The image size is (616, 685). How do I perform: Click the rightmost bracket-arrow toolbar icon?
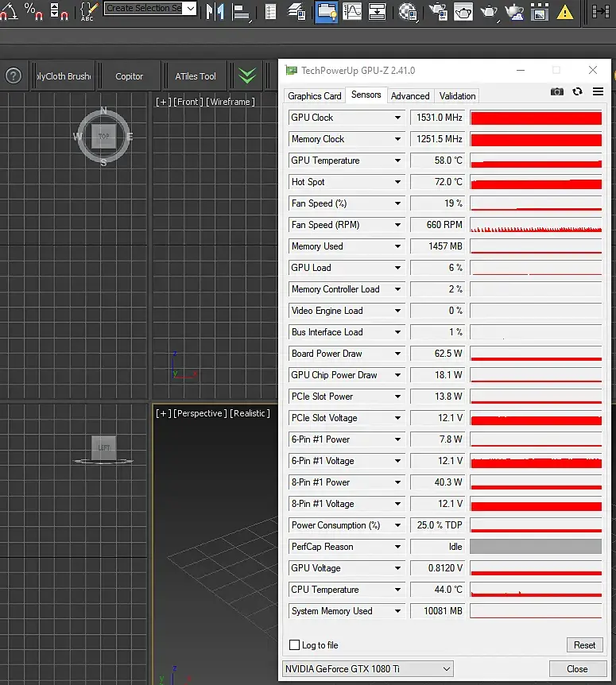pos(601,11)
